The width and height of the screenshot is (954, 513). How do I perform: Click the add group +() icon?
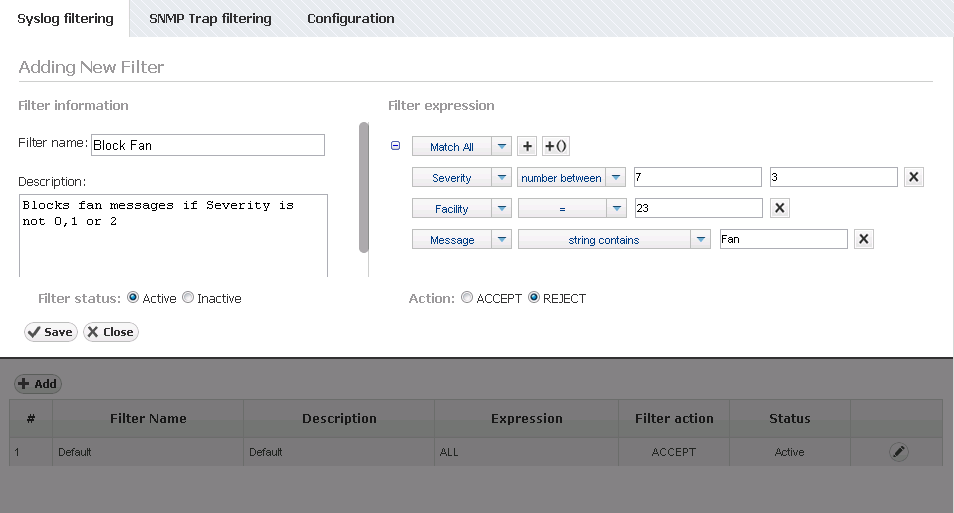click(556, 147)
